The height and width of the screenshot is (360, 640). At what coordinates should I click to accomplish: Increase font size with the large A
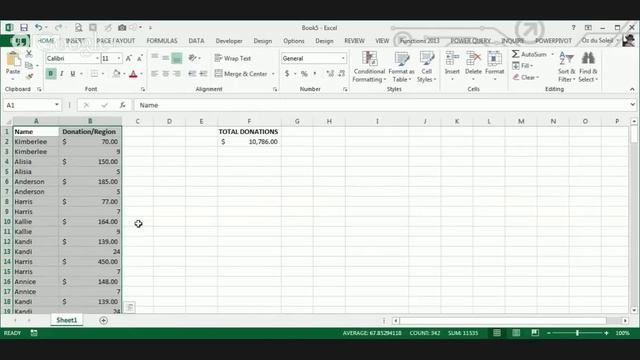129,58
